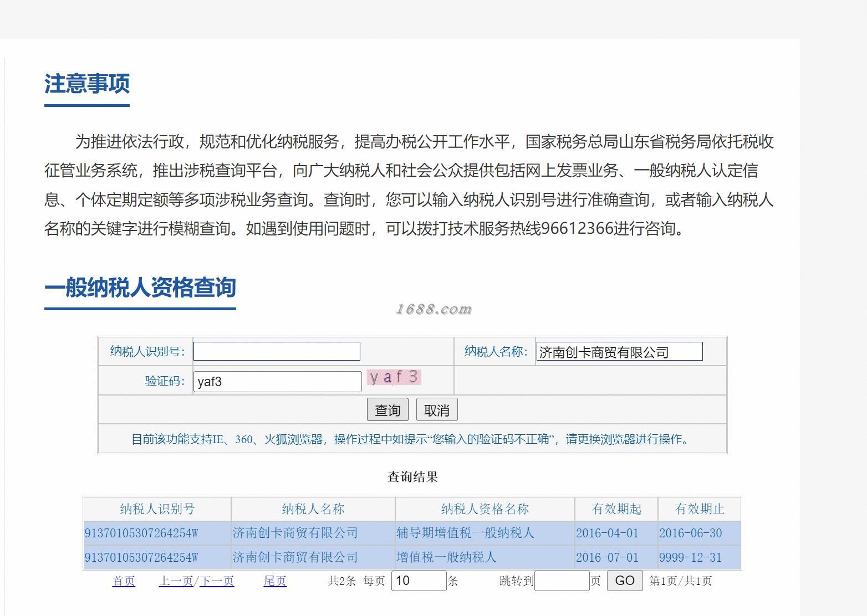Click the 跳转到 page number field
867x616 pixels.
(x=562, y=581)
